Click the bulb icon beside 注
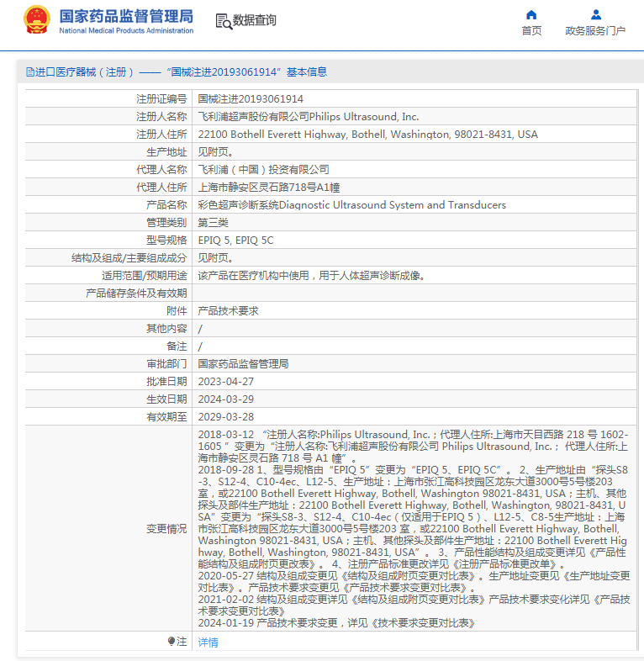The width and height of the screenshot is (644, 661). 172,641
